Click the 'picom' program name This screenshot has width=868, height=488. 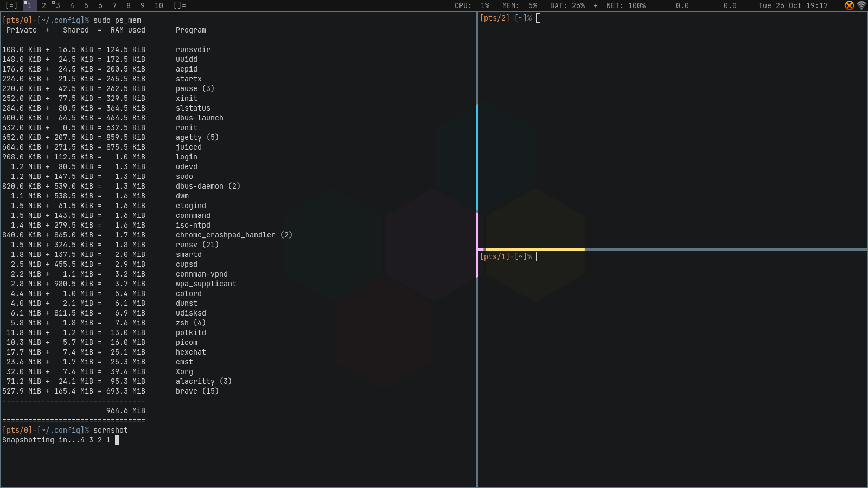point(187,343)
